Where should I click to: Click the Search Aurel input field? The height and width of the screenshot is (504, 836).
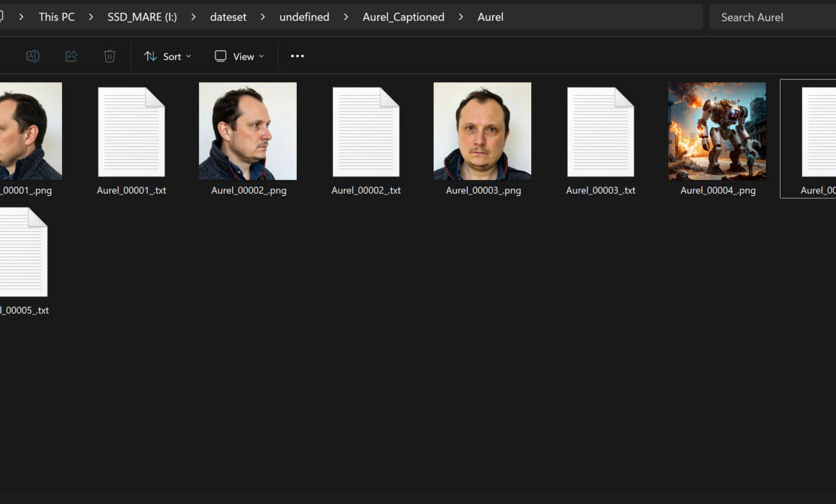pyautogui.click(x=771, y=17)
